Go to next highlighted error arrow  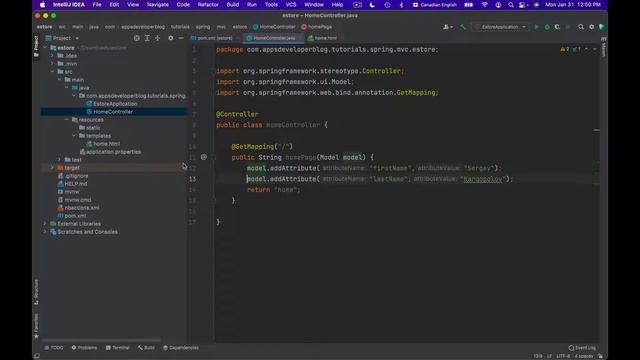tap(595, 49)
